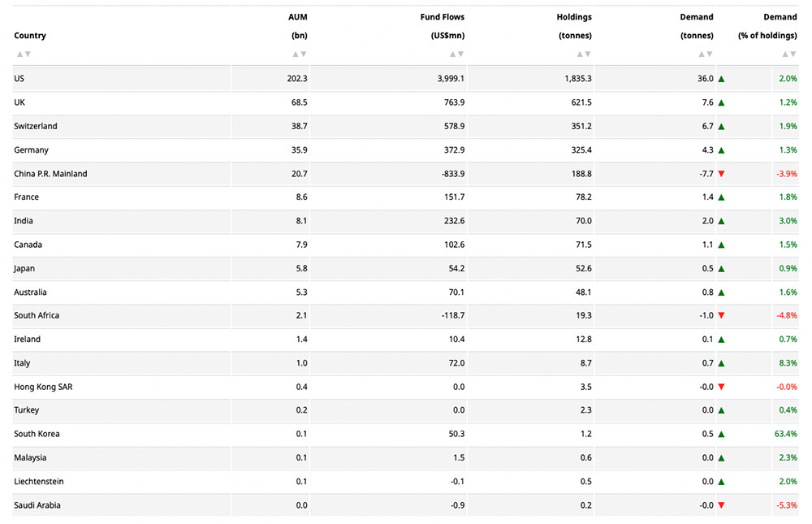Click the Holdings column header text
The width and height of the screenshot is (812, 524).
(x=574, y=17)
